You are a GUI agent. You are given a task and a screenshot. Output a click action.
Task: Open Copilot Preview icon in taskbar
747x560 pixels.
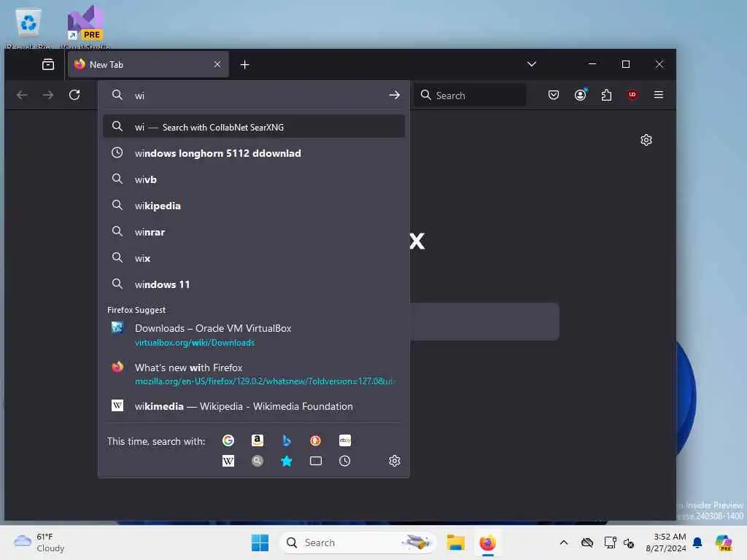coord(724,542)
